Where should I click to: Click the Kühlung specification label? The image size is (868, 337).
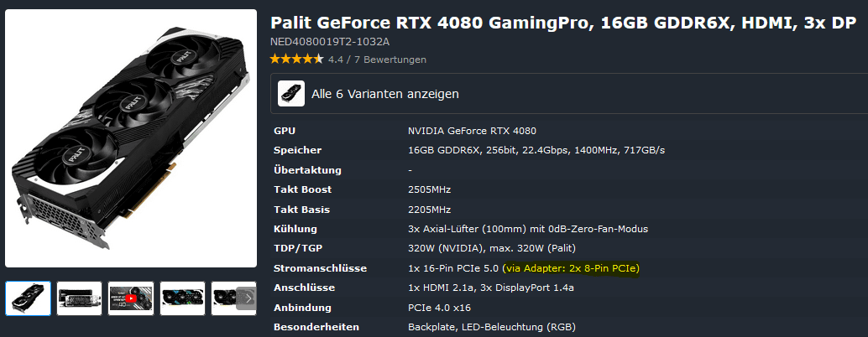(295, 229)
